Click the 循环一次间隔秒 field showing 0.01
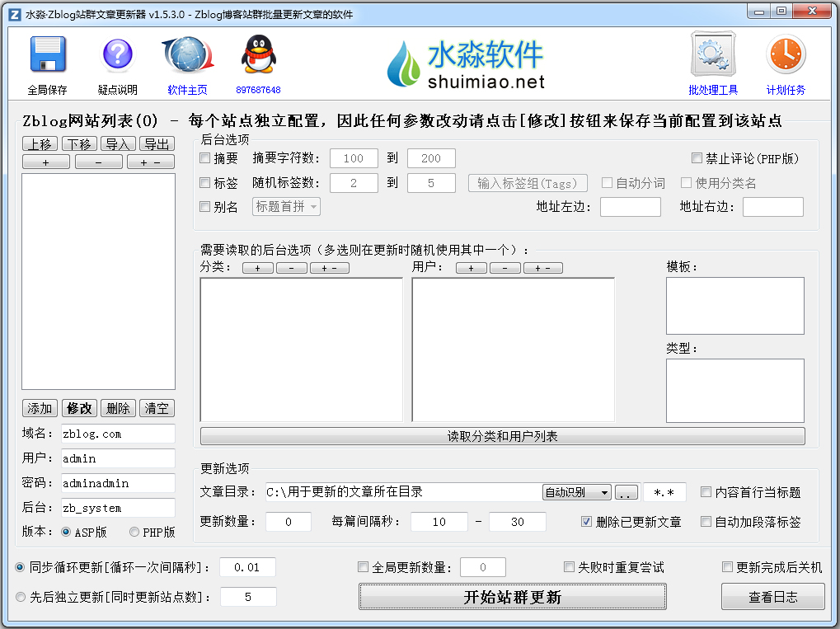Viewport: 840px width, 629px height. point(247,567)
